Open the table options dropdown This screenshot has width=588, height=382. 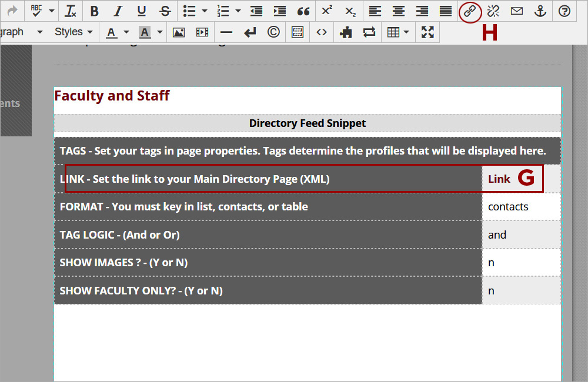[407, 32]
